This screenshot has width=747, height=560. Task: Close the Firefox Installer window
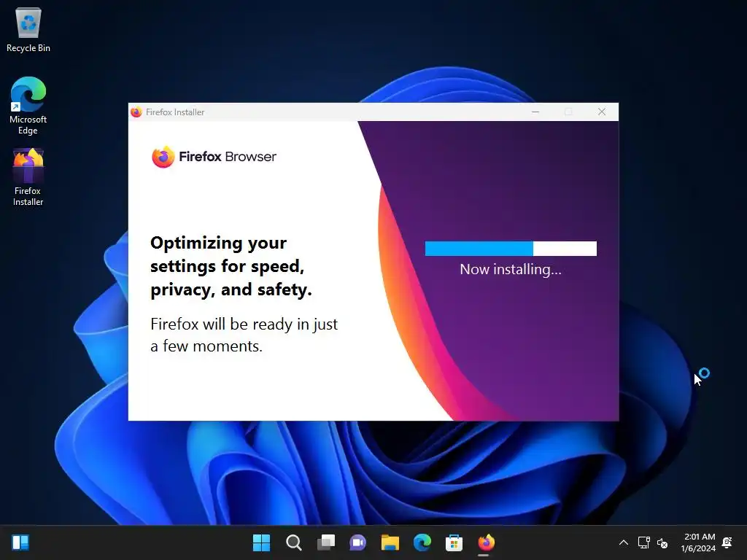(602, 112)
